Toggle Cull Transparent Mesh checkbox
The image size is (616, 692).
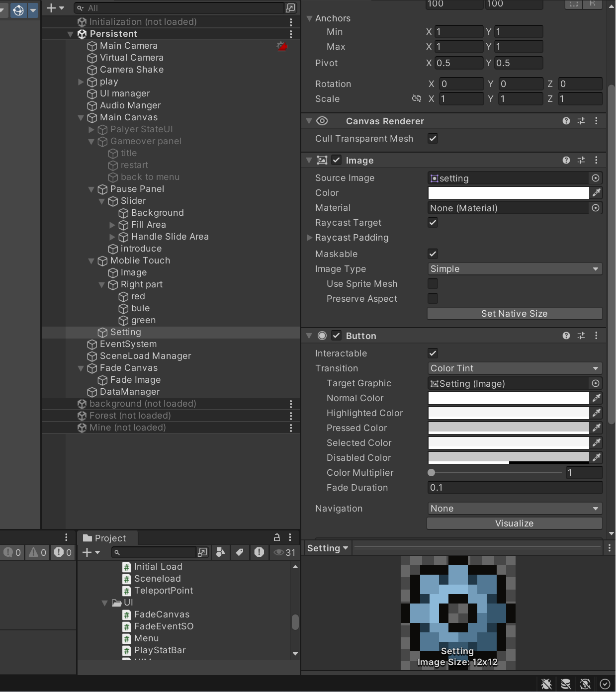coord(433,139)
